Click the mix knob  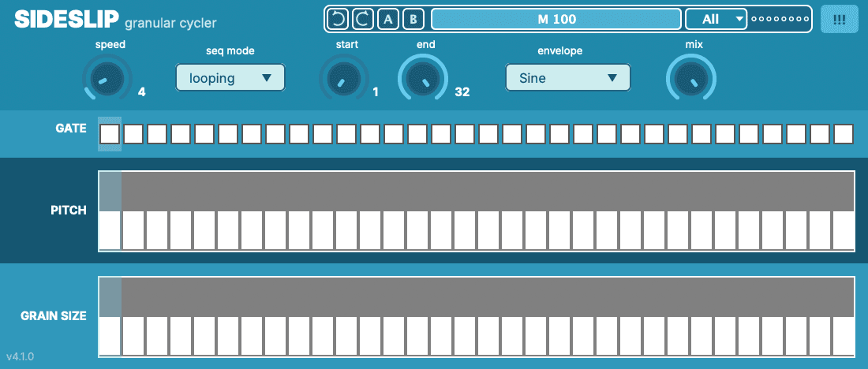click(x=691, y=78)
